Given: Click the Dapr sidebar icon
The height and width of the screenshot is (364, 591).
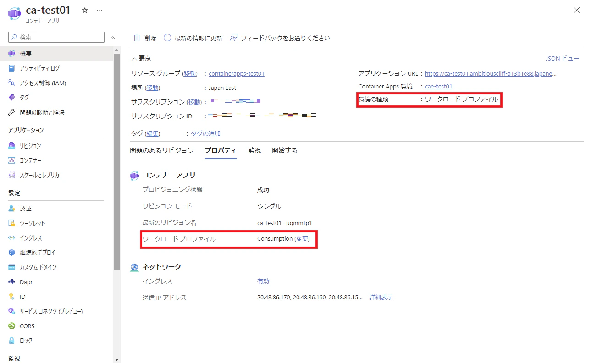Looking at the screenshot, I should [12, 282].
